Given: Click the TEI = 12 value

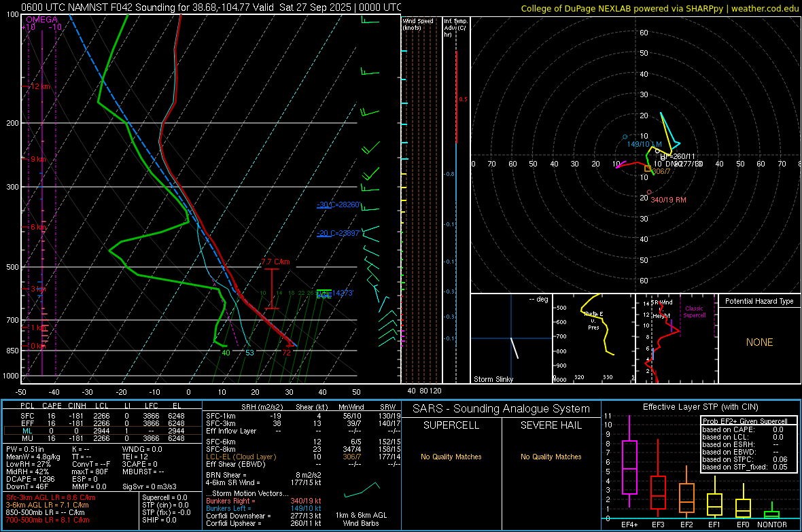Looking at the screenshot, I should coord(135,457).
